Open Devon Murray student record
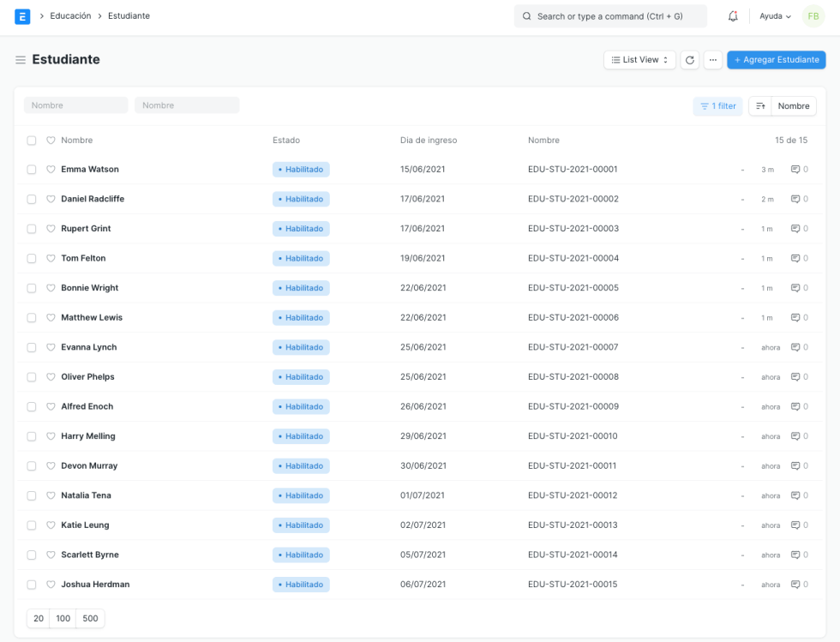 coord(89,465)
